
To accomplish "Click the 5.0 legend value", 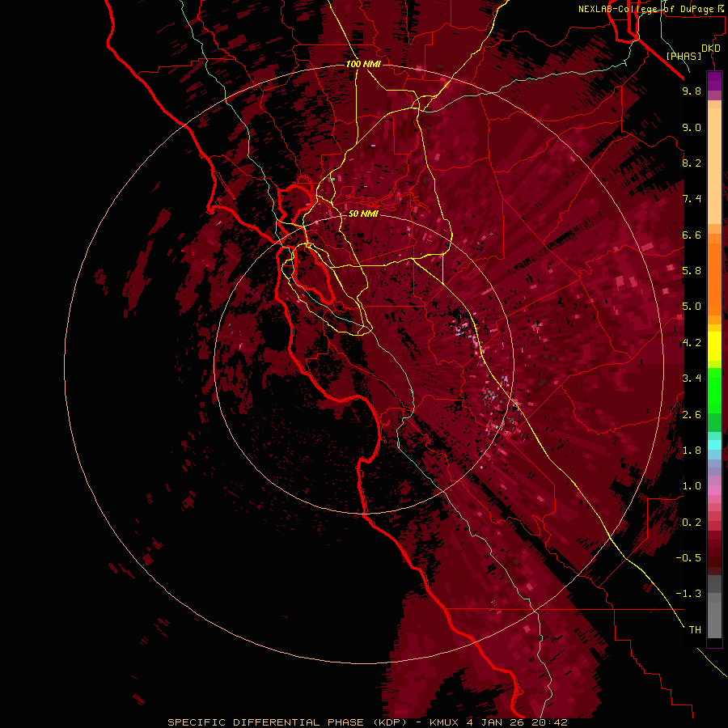I will point(692,307).
